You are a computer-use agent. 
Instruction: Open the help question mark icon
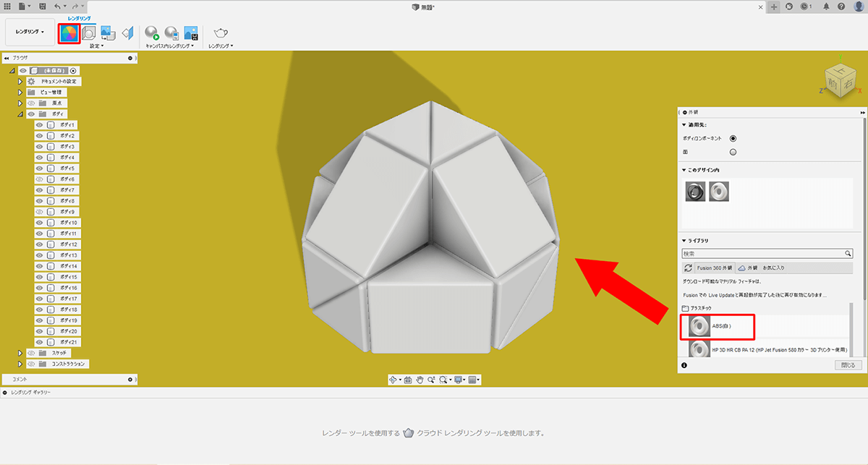(x=841, y=7)
